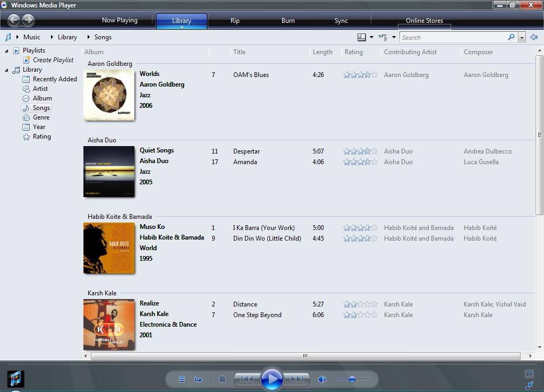The image size is (544, 392).
Task: Click the Artist icon in sidebar
Action: click(x=26, y=89)
